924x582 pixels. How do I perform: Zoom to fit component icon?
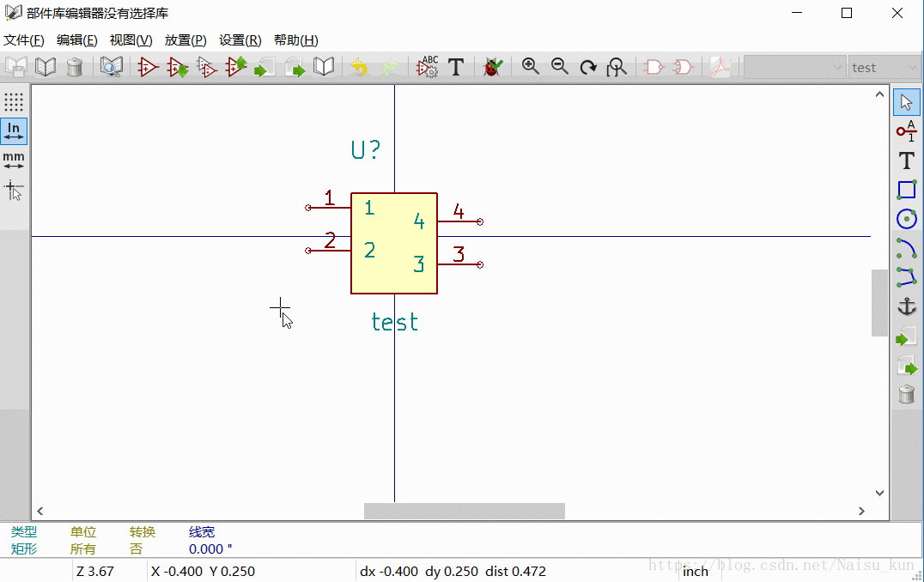(617, 67)
